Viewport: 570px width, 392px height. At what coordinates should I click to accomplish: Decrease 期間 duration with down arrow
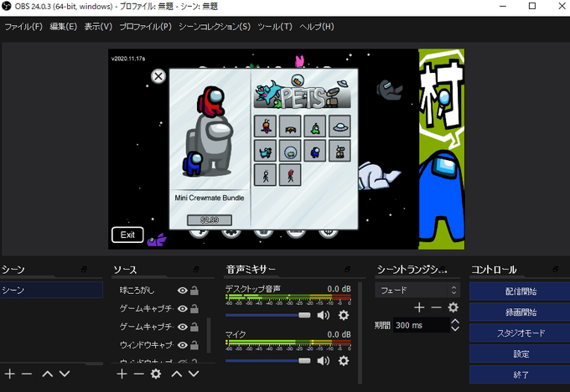click(455, 328)
